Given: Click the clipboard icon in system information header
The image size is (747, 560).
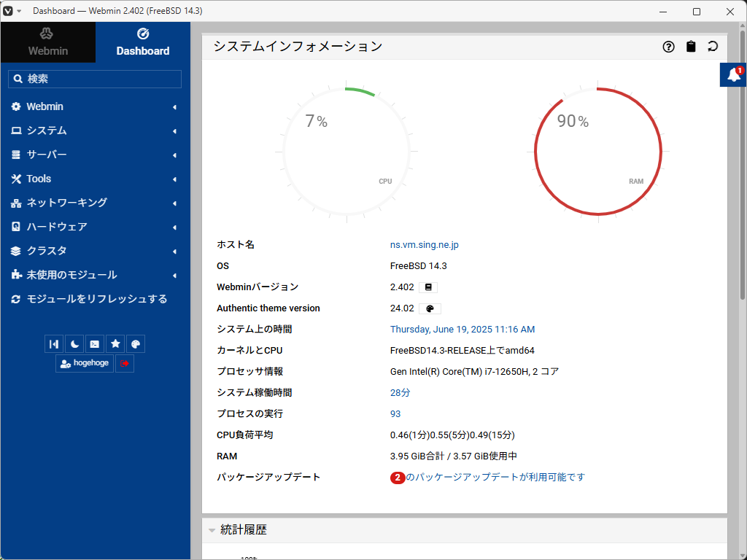Looking at the screenshot, I should (x=691, y=46).
